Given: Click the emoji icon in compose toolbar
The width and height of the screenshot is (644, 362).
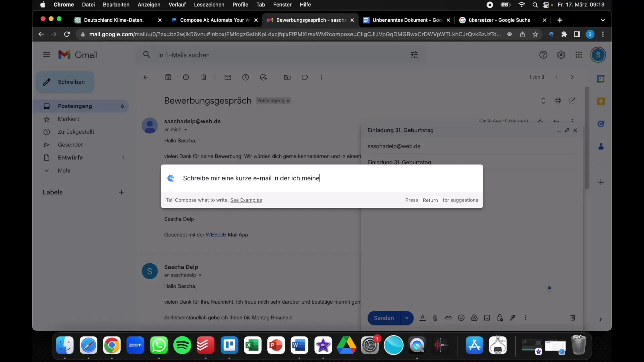Looking at the screenshot, I should [461, 318].
